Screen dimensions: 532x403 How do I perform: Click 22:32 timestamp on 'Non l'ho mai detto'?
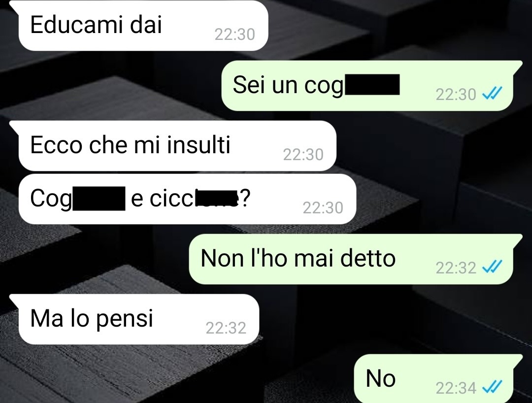[x=456, y=268]
